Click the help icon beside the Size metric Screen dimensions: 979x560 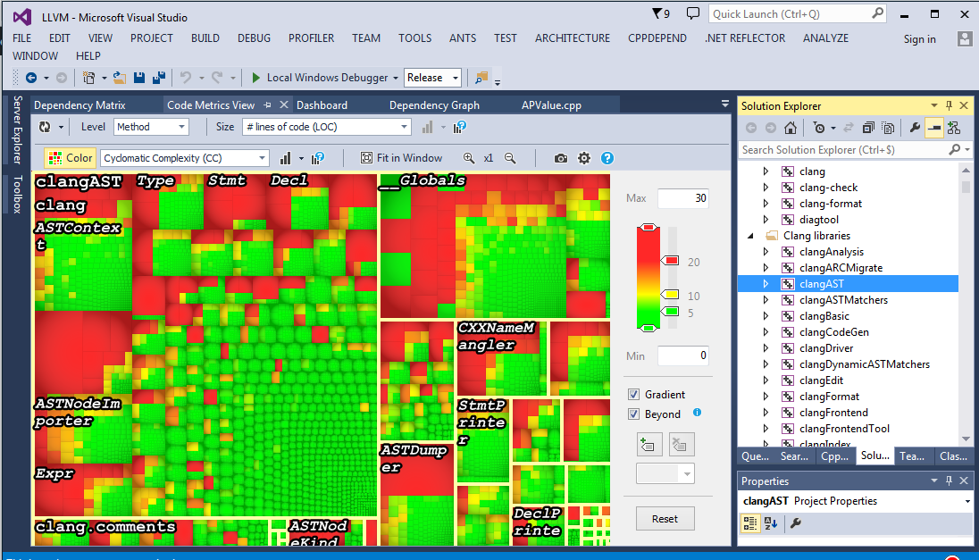[x=460, y=127]
